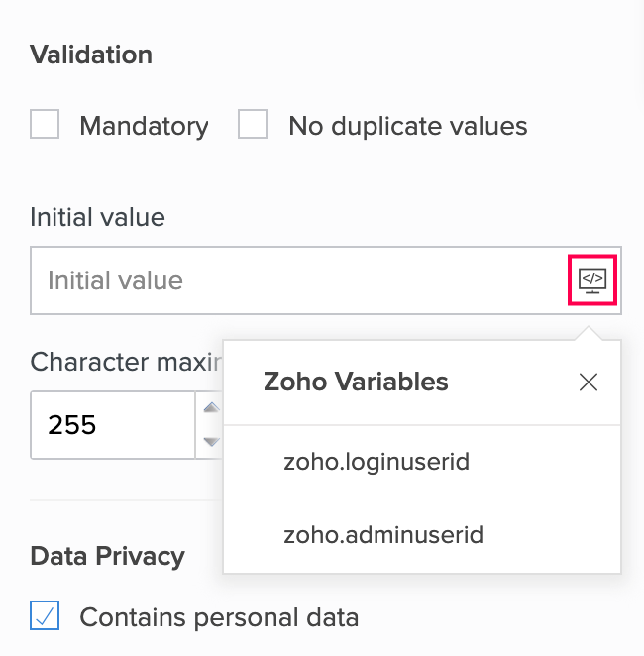
Task: Open the Zoho variables code icon
Action: (x=592, y=280)
